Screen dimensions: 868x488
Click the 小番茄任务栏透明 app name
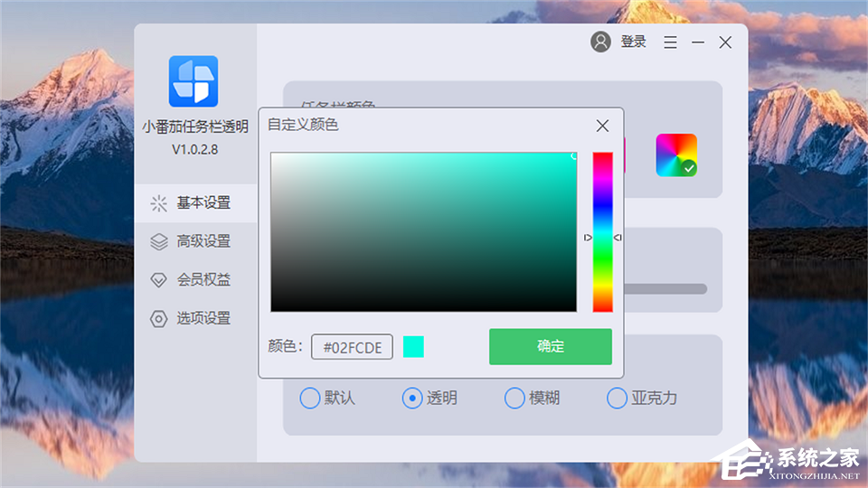(195, 127)
